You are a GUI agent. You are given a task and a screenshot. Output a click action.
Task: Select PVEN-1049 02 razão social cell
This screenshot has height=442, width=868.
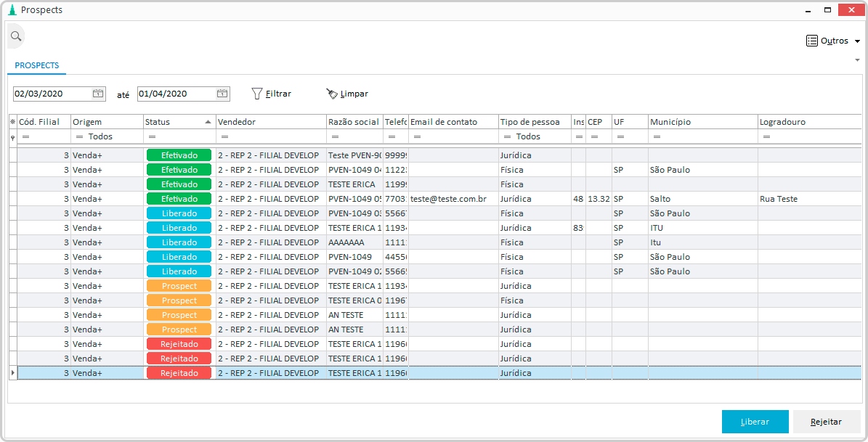pos(355,271)
